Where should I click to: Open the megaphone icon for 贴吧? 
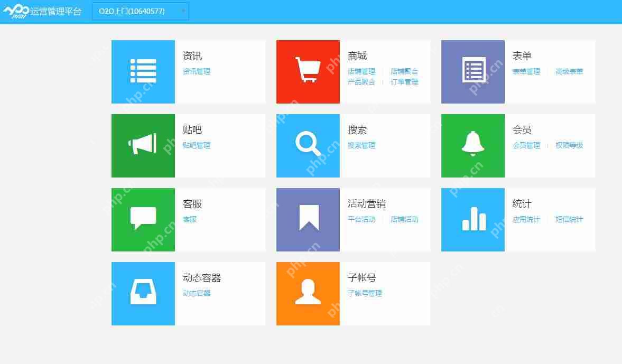(143, 145)
